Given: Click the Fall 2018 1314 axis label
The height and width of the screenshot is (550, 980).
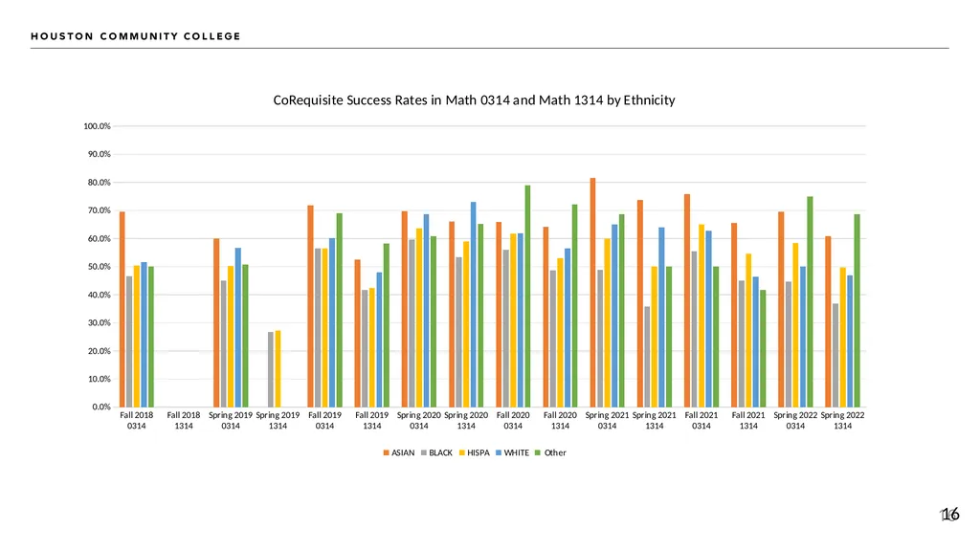Looking at the screenshot, I should (x=184, y=421).
